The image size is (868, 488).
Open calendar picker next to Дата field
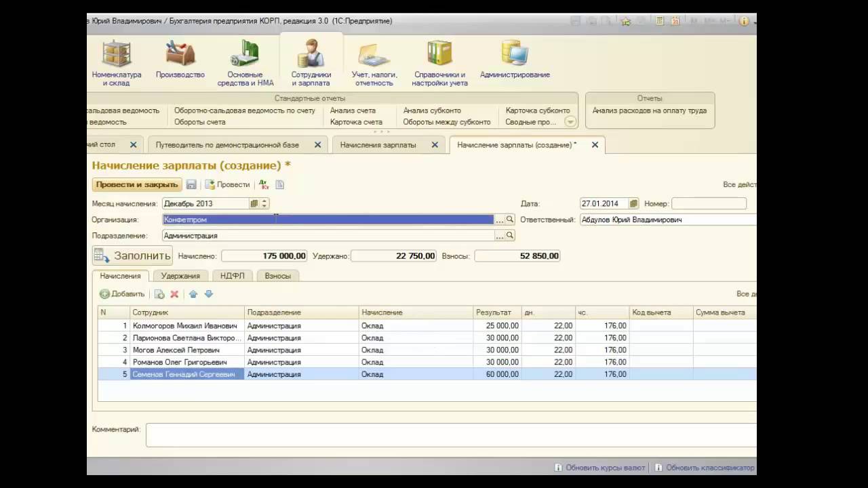[633, 203]
